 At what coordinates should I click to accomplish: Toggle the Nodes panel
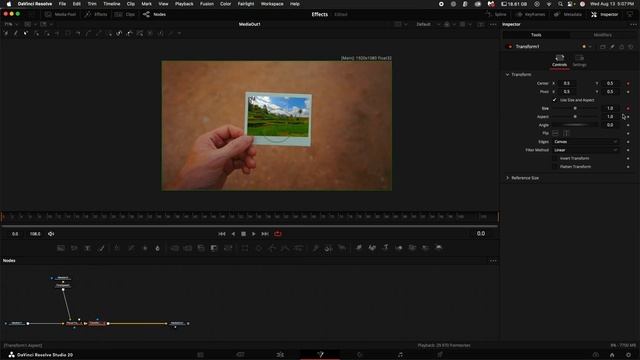tap(154, 14)
